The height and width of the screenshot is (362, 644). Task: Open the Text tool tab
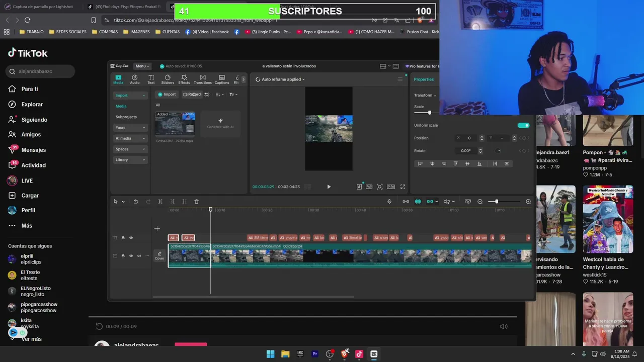(x=151, y=79)
